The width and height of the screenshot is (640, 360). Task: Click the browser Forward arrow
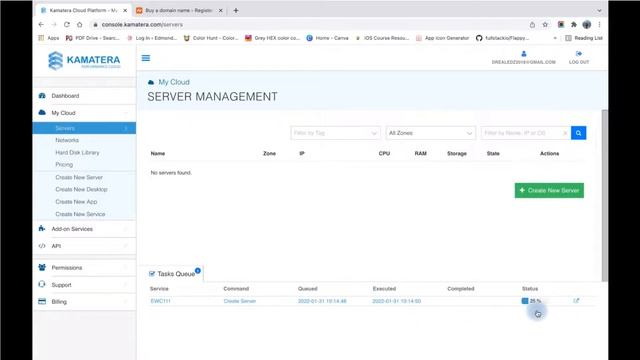pyautogui.click(x=54, y=24)
